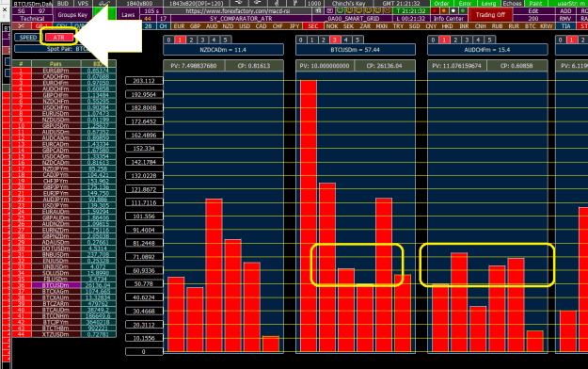Click the SY_COMPARATOR_ATR label
Image resolution: width=588 pixels, height=369 pixels.
click(x=241, y=19)
